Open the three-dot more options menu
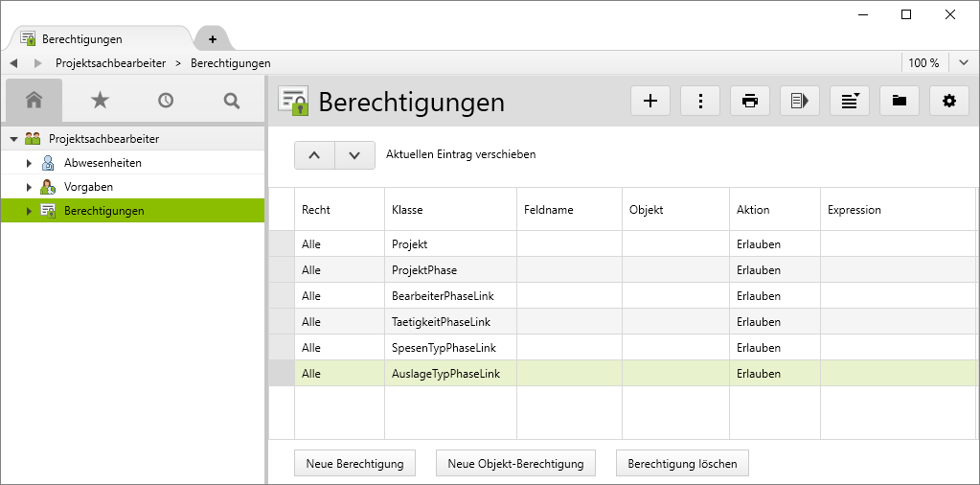Image resolution: width=980 pixels, height=485 pixels. point(700,101)
